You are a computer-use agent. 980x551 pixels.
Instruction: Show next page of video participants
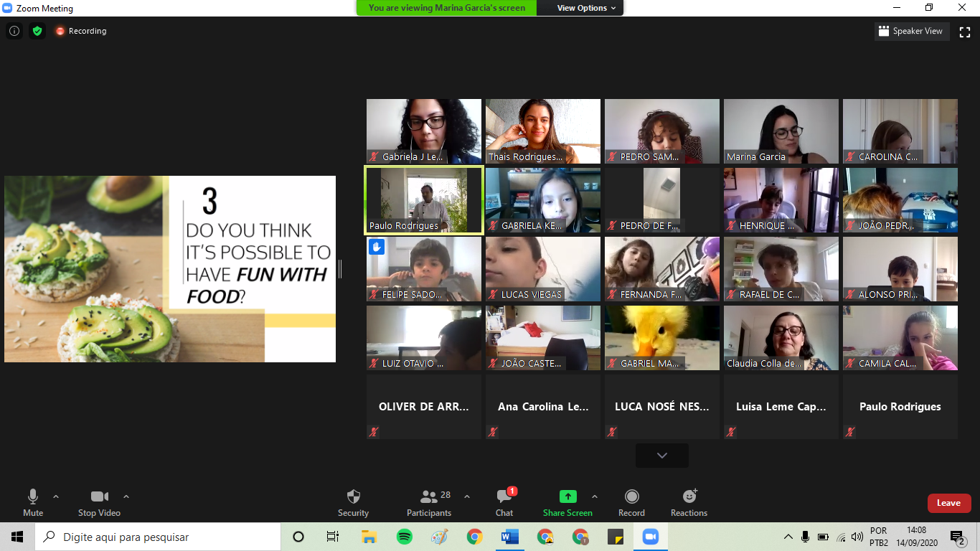(661, 456)
